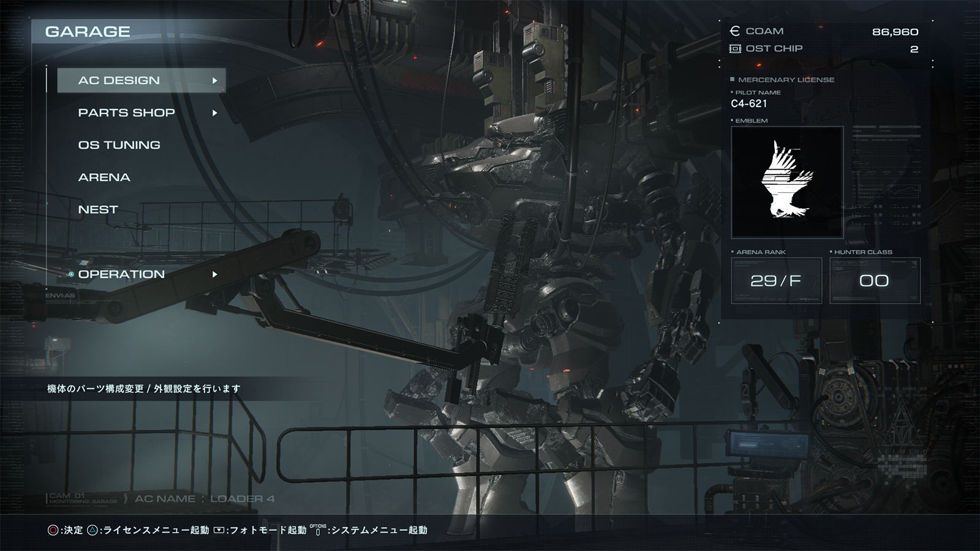Expand the PARTS SHOP arrow

pyautogui.click(x=214, y=113)
